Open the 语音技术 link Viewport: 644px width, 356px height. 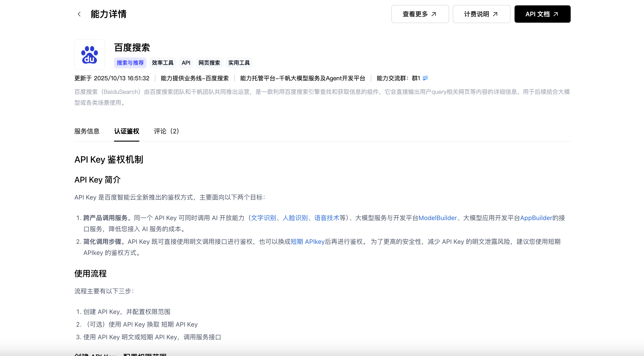click(x=327, y=218)
